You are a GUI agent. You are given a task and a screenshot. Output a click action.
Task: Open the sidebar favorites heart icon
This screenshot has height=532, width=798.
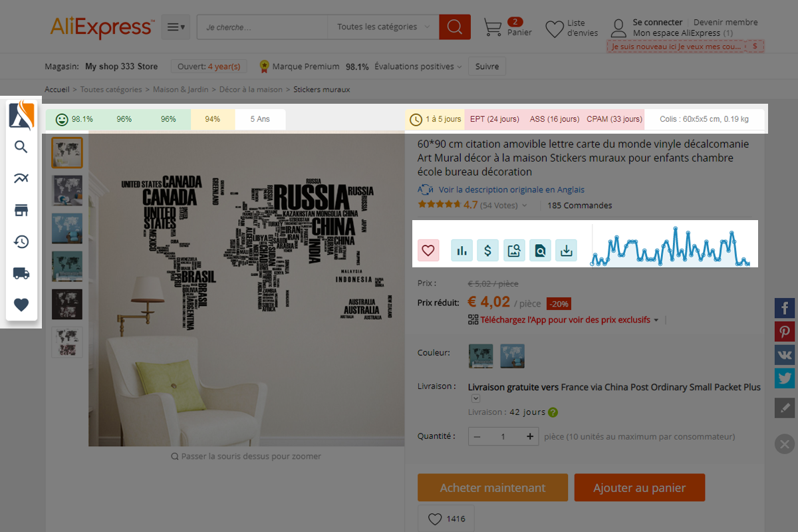pyautogui.click(x=21, y=305)
